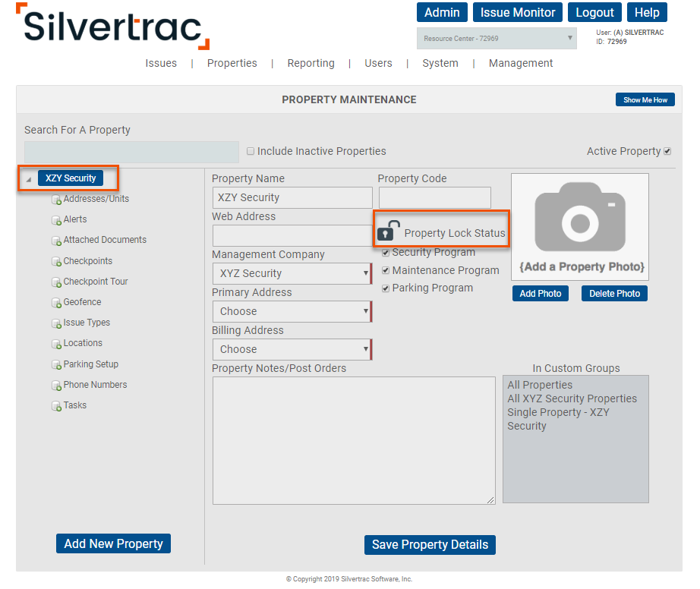
Task: Select All XYZ Security Properties group
Action: [572, 398]
